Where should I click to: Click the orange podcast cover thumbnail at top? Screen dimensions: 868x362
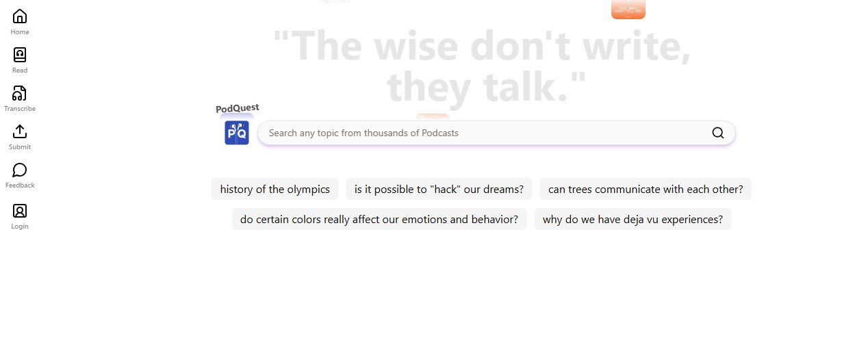[x=628, y=9]
